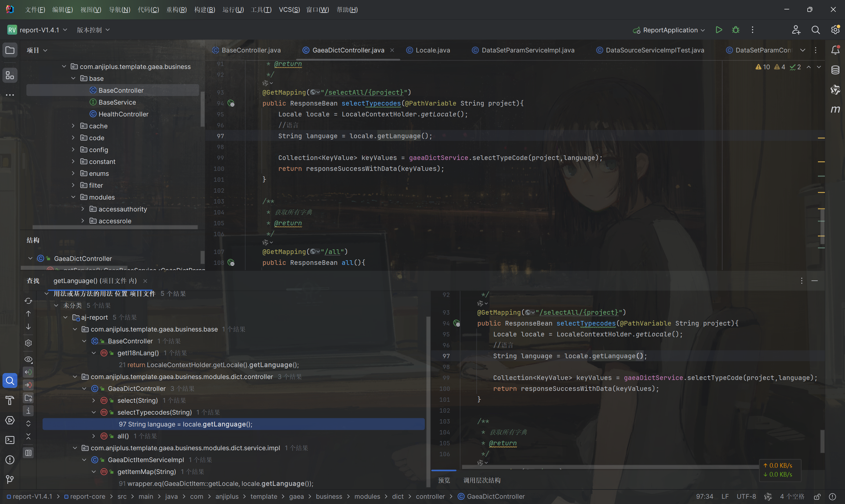Toggle show write access filter in find panel
The image size is (845, 504).
pos(28,385)
